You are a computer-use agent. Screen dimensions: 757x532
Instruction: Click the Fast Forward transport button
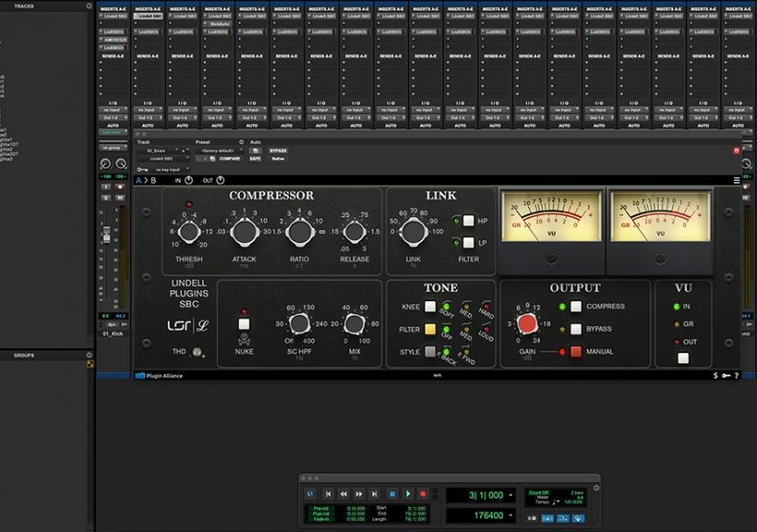point(360,495)
